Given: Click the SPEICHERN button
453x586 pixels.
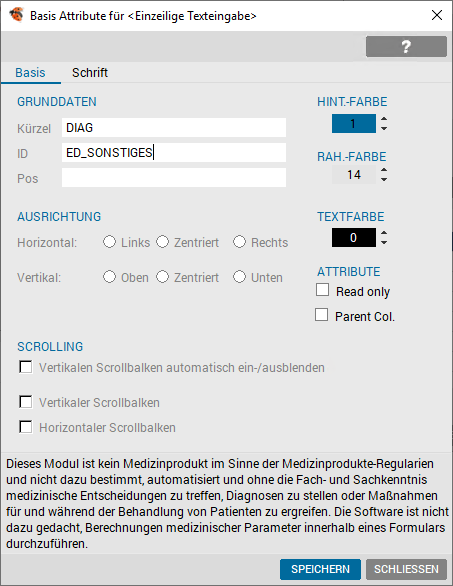Looking at the screenshot, I should (320, 569).
